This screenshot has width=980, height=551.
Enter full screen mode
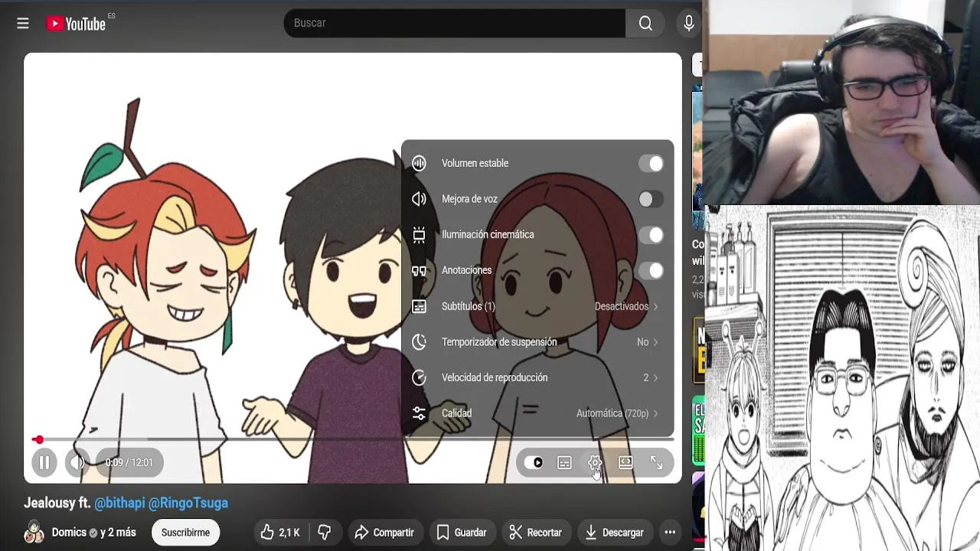[656, 463]
